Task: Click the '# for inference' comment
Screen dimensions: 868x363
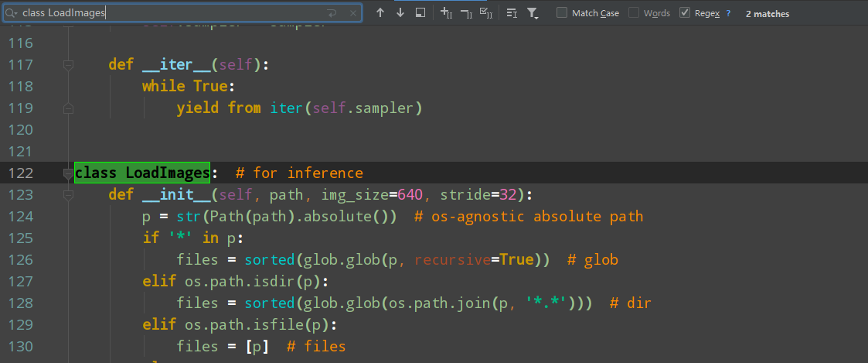Action: click(299, 173)
